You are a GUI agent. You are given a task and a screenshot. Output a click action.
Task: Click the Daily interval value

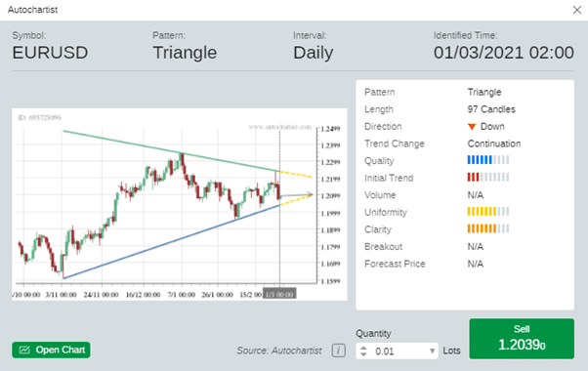(314, 53)
